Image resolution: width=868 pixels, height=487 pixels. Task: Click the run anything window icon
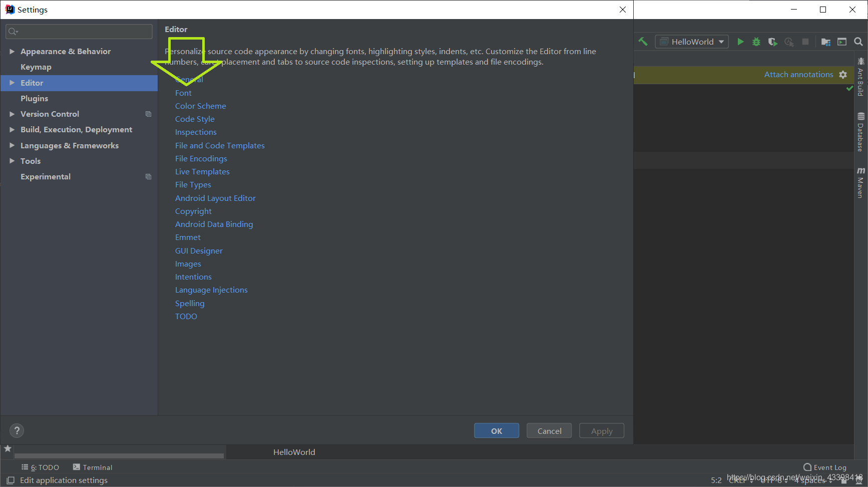point(842,42)
